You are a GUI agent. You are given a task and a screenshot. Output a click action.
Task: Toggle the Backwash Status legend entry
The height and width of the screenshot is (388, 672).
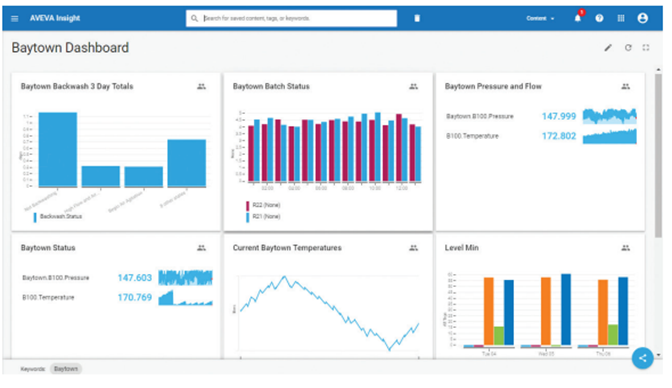pos(58,217)
